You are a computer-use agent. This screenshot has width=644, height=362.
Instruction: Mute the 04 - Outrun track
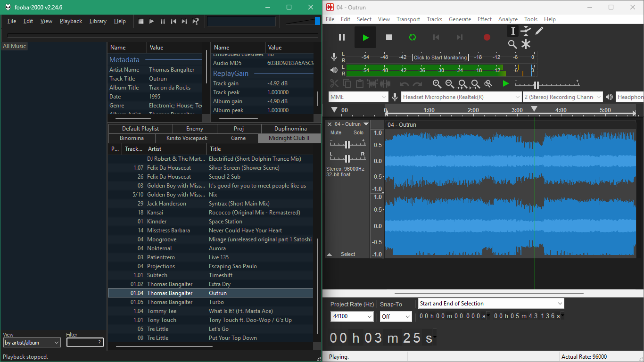click(336, 133)
